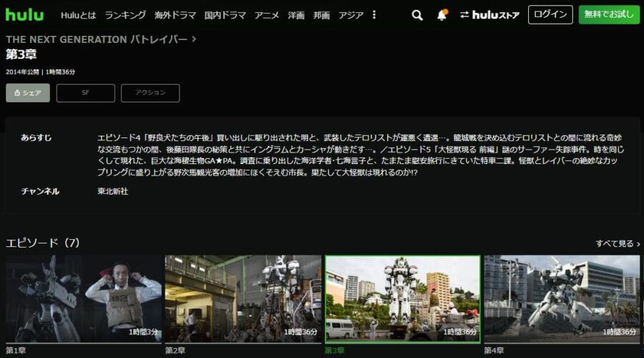This screenshot has width=644, height=358.
Task: Select the アクション genre tag
Action: (150, 93)
